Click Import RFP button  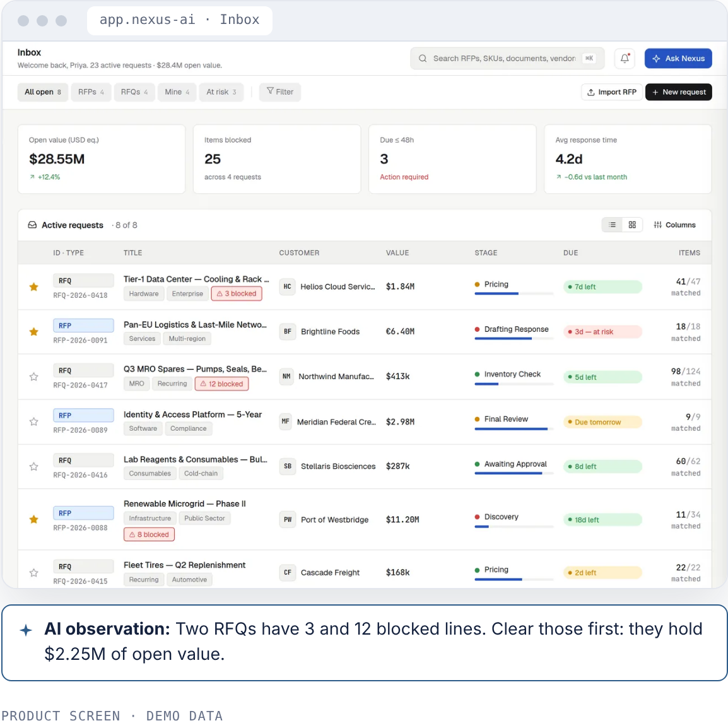tap(611, 92)
